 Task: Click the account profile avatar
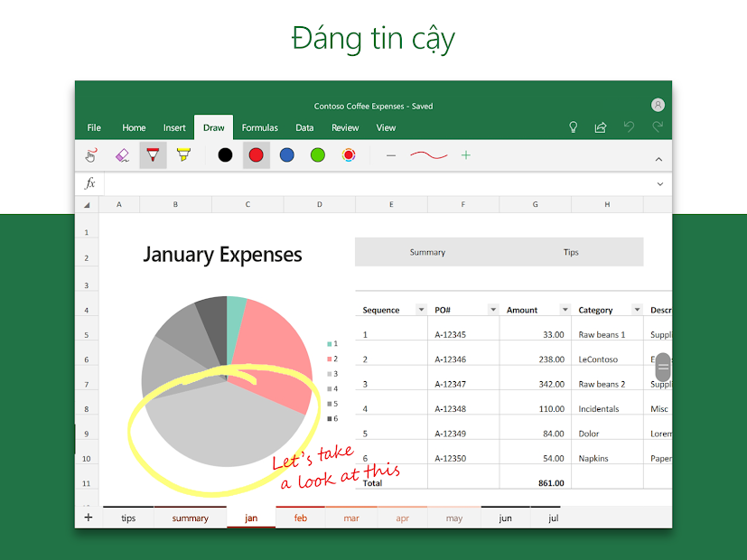point(658,104)
